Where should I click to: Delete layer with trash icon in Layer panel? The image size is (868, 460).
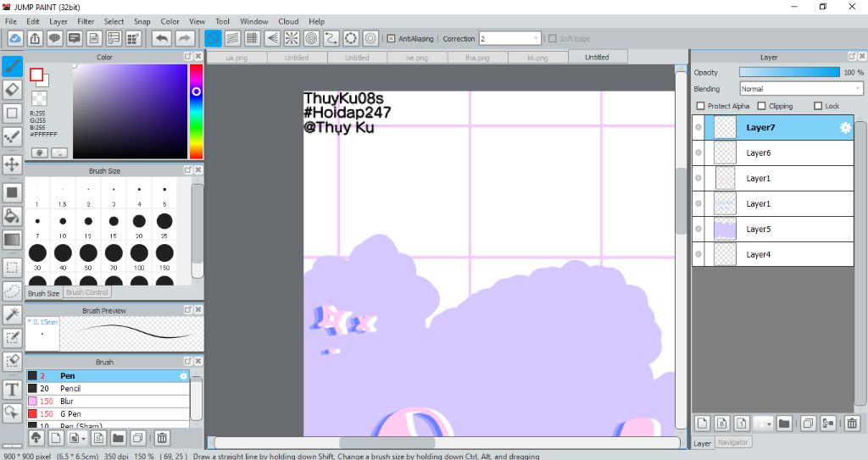852,424
